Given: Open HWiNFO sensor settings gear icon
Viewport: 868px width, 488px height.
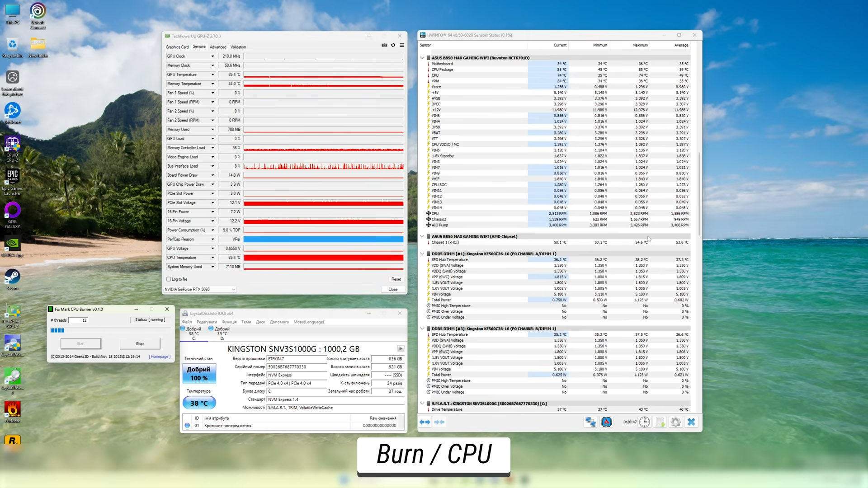Looking at the screenshot, I should pos(676,422).
